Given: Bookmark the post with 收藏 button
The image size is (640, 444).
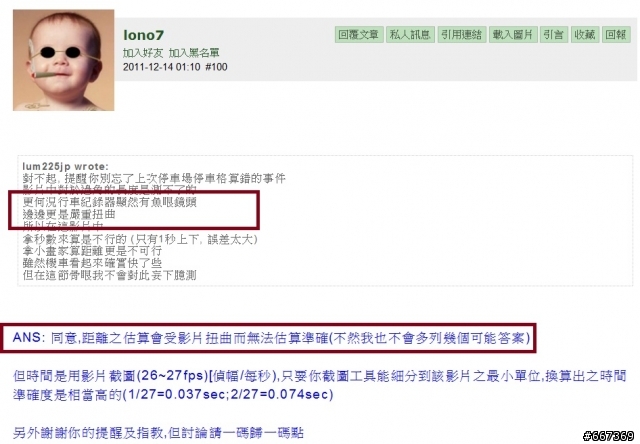Looking at the screenshot, I should coord(584,35).
